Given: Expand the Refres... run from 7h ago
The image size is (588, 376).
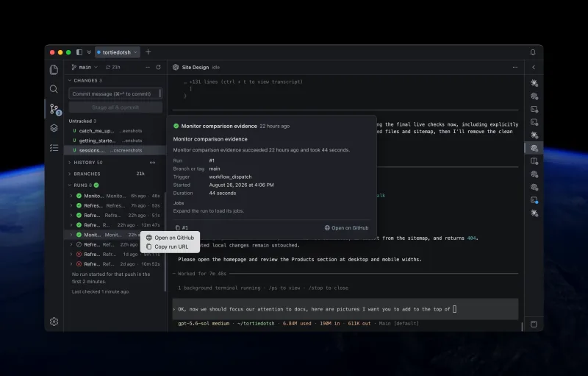Looking at the screenshot, I should coord(71,205).
